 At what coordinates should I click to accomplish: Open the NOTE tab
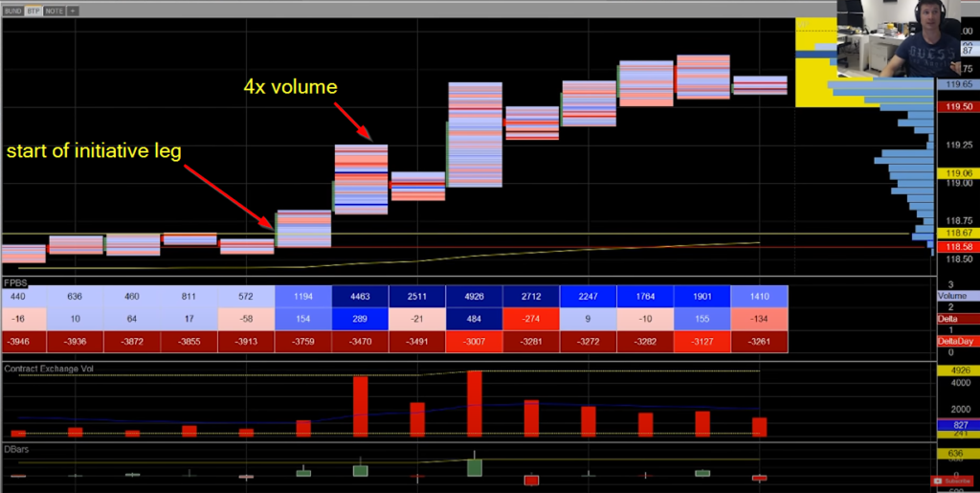[x=55, y=11]
